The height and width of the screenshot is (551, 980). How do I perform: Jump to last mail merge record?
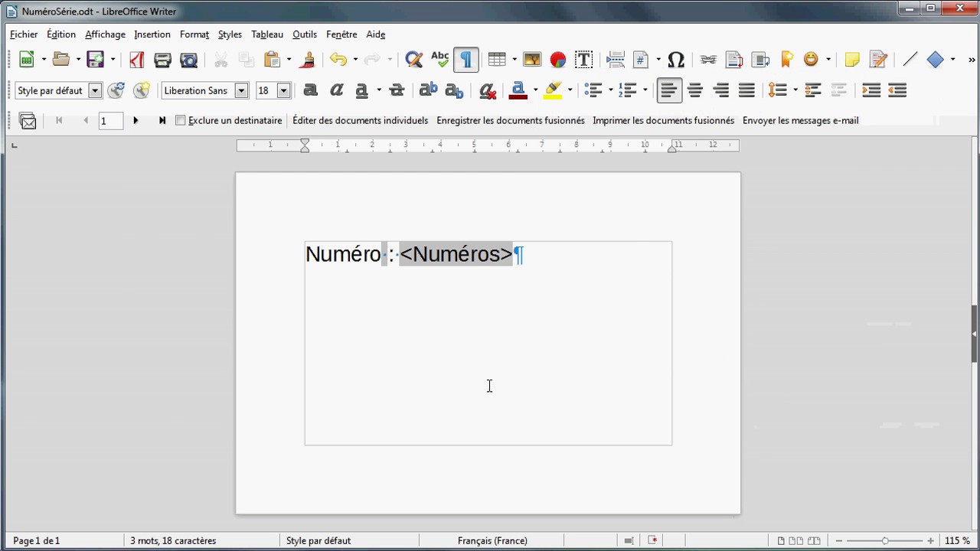(x=162, y=120)
